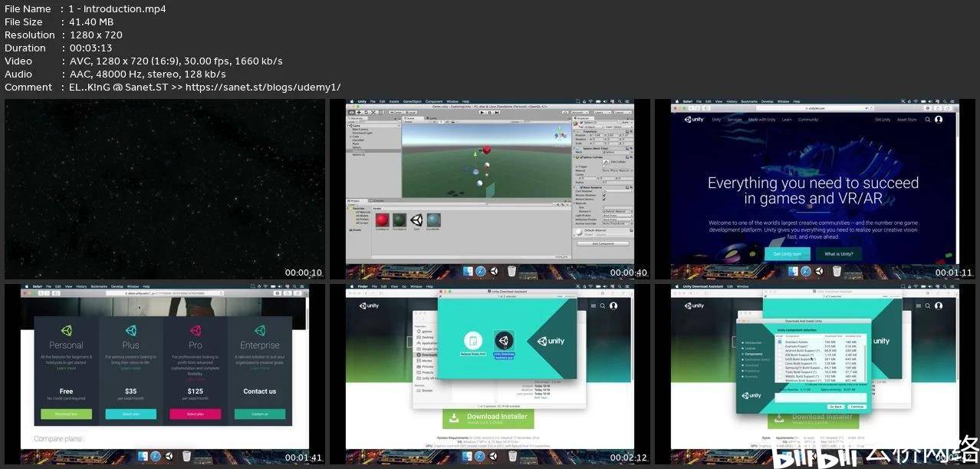Click the scene orientation gizmo in Unity Scene view

tap(560, 134)
